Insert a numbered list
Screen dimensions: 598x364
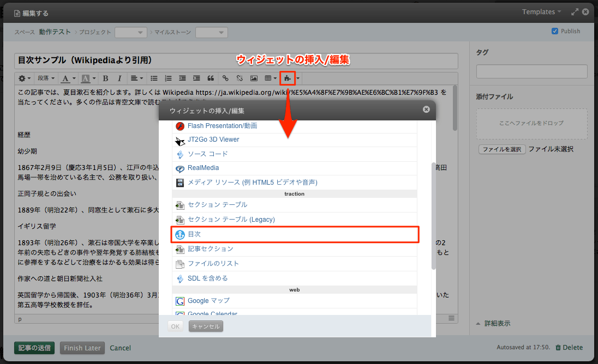(168, 78)
